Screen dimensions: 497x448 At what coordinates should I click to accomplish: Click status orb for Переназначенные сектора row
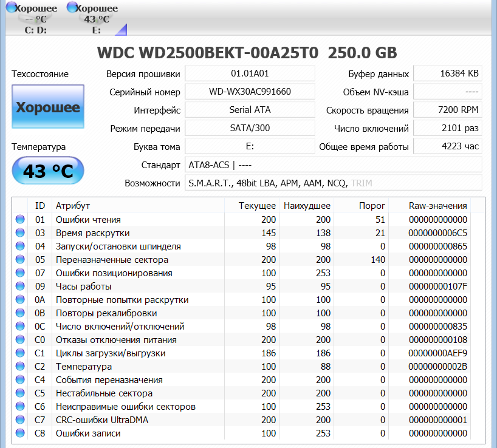click(x=20, y=259)
